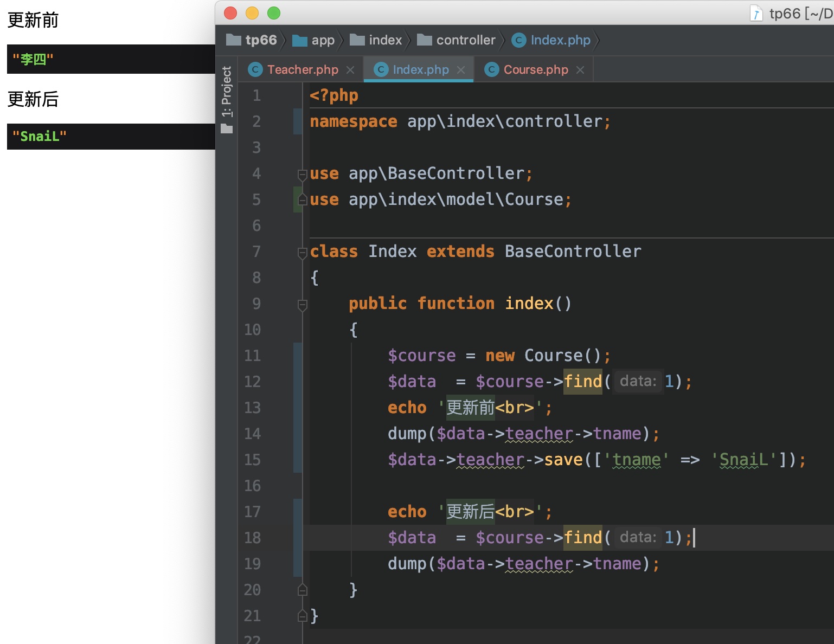The width and height of the screenshot is (834, 644).
Task: Click the 'tname' key string on line 15
Action: (x=637, y=460)
